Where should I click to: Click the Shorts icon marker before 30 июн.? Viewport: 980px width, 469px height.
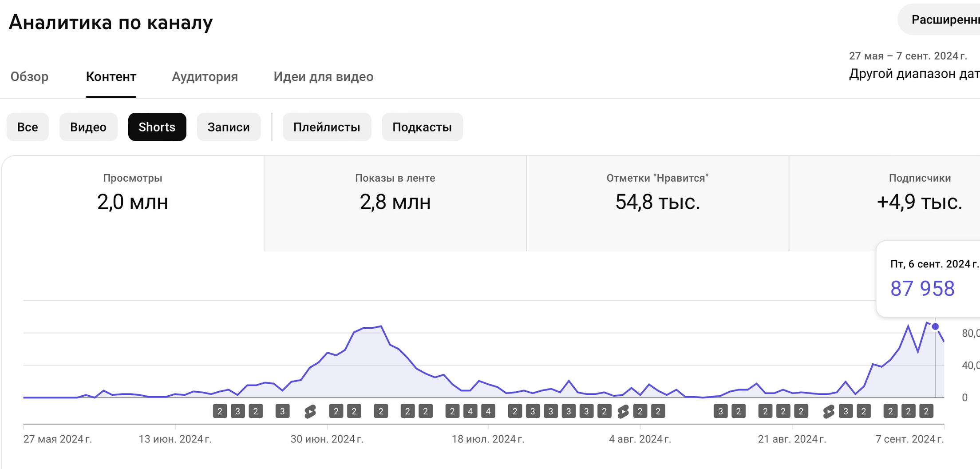310,412
